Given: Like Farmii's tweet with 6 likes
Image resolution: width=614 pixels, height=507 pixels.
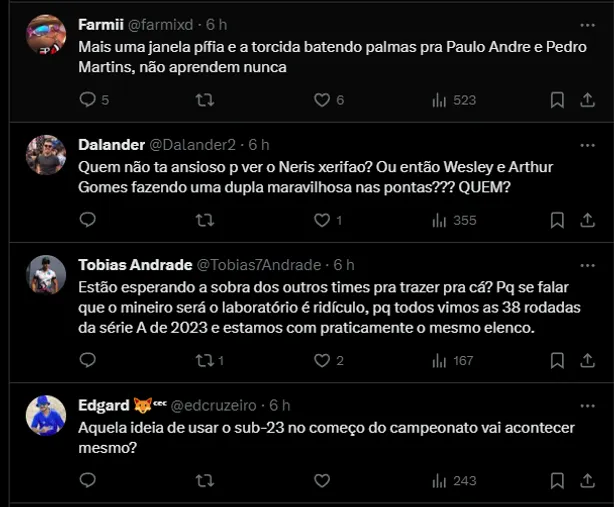Looking at the screenshot, I should coord(322,100).
